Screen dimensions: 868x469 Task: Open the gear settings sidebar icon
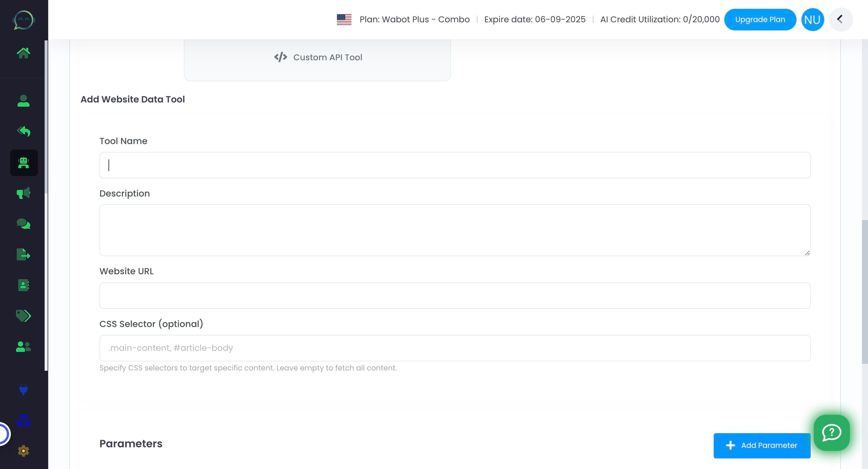click(x=23, y=451)
